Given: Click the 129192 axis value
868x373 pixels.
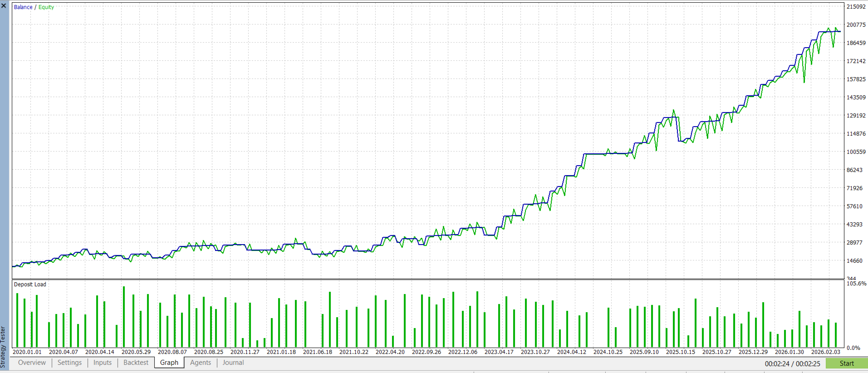Looking at the screenshot, I should coord(856,116).
